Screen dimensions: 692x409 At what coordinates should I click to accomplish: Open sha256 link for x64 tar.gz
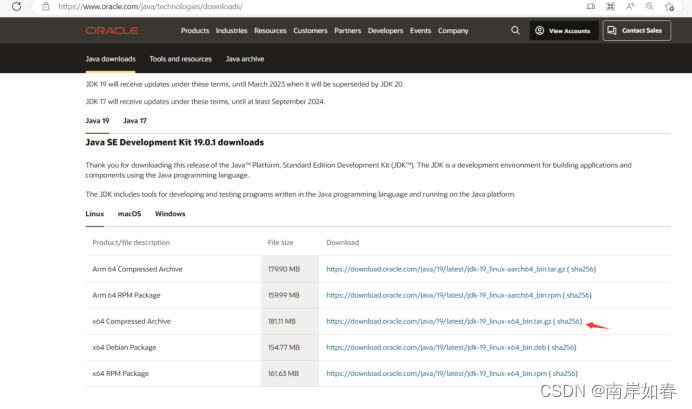point(568,321)
